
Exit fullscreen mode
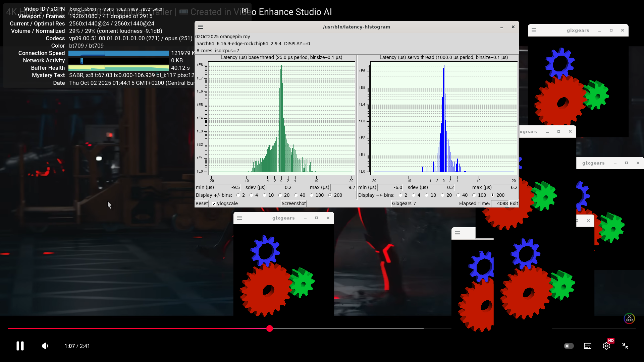pyautogui.click(x=625, y=346)
